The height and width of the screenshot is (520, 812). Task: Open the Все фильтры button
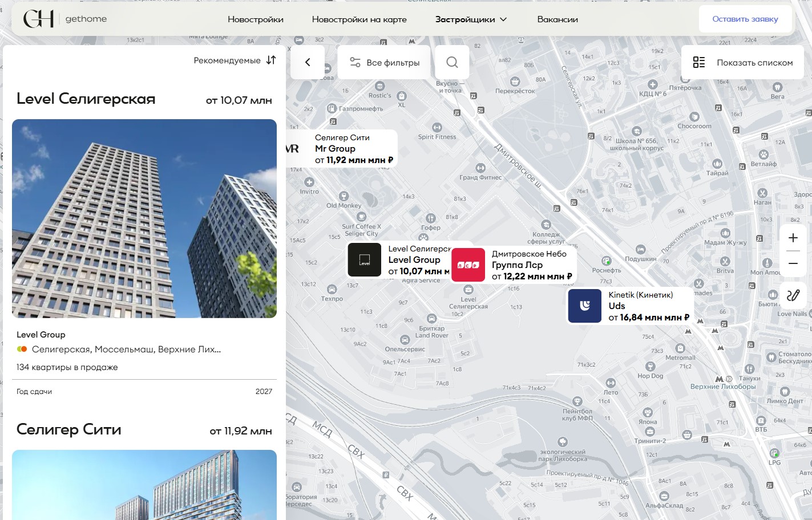385,62
